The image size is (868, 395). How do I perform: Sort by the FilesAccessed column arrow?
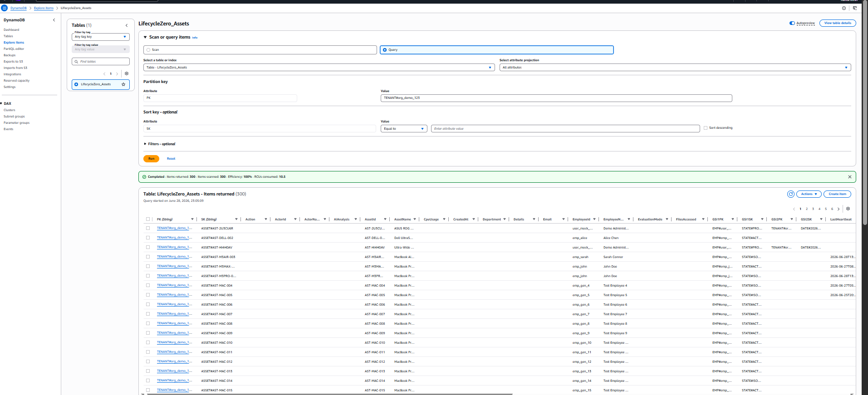[703, 219]
